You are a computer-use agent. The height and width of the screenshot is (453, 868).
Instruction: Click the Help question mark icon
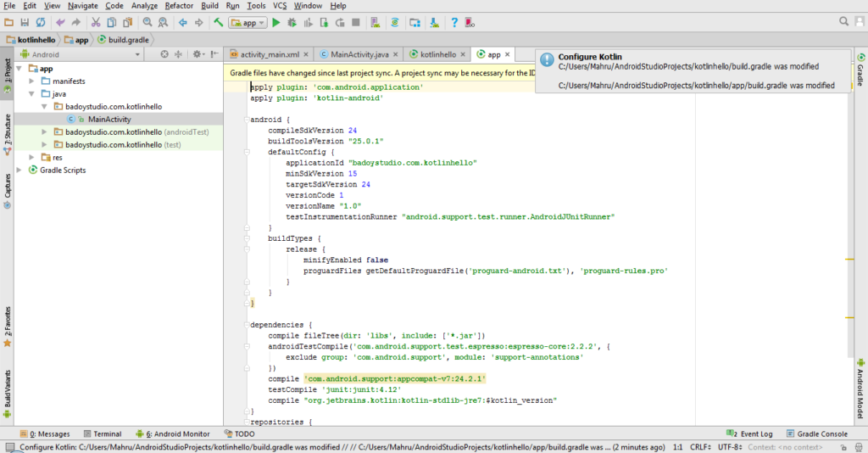tap(454, 22)
